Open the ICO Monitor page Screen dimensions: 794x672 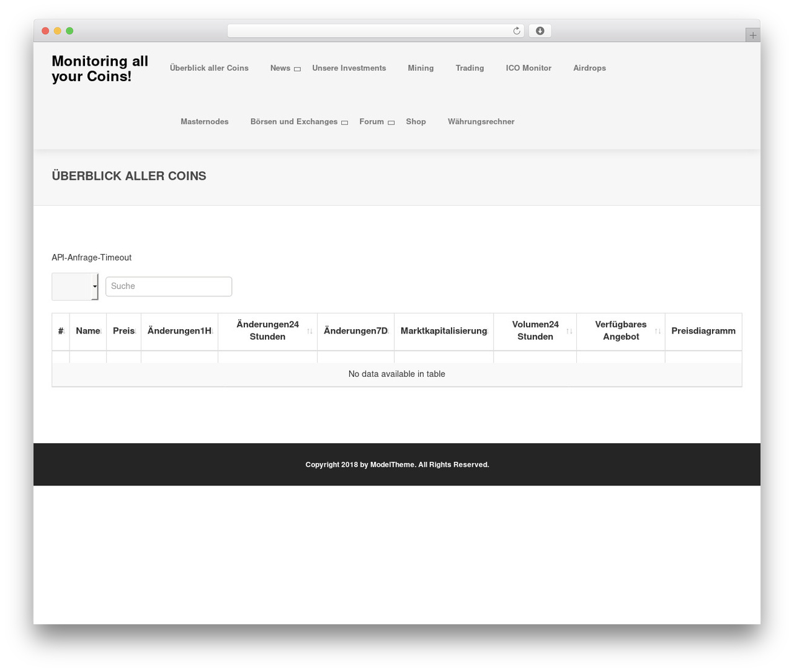[529, 68]
